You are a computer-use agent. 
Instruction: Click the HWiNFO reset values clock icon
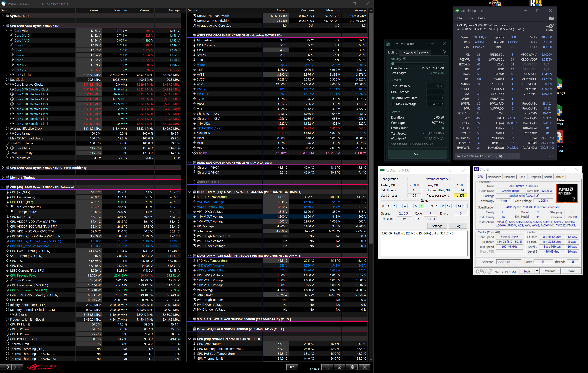click(x=327, y=367)
